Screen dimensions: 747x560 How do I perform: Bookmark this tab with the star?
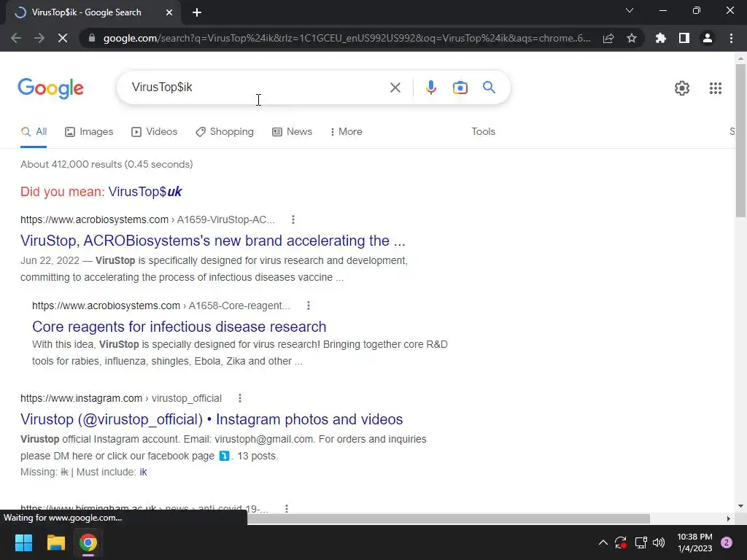(631, 38)
